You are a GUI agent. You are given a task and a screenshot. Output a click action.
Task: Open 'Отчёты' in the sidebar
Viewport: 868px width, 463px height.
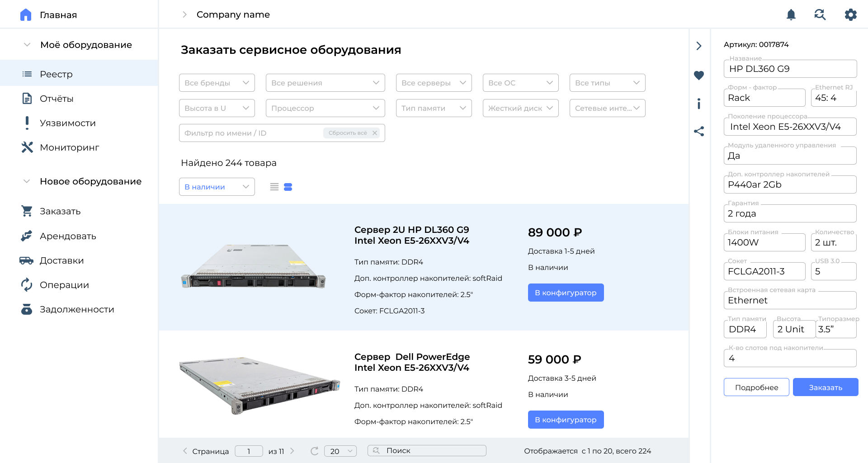pyautogui.click(x=57, y=99)
